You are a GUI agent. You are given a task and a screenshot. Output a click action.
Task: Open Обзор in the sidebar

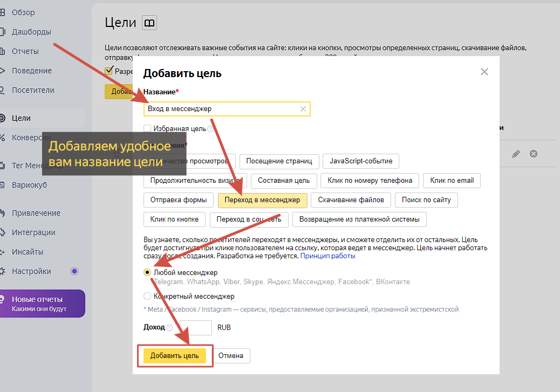(23, 12)
